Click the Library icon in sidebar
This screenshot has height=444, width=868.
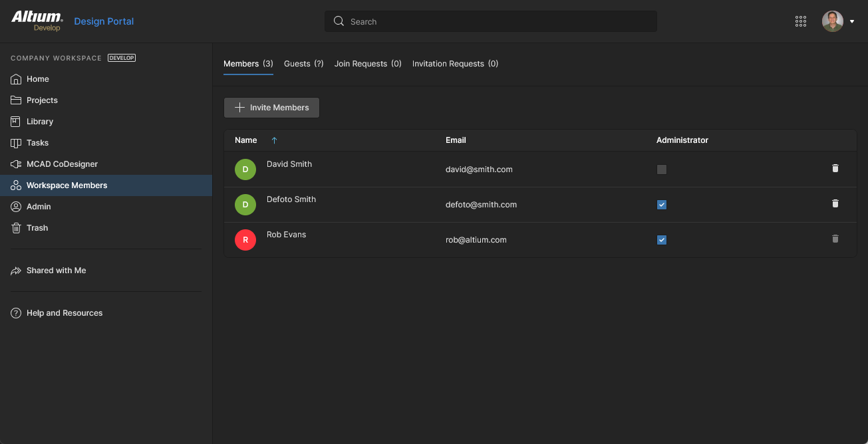(16, 122)
